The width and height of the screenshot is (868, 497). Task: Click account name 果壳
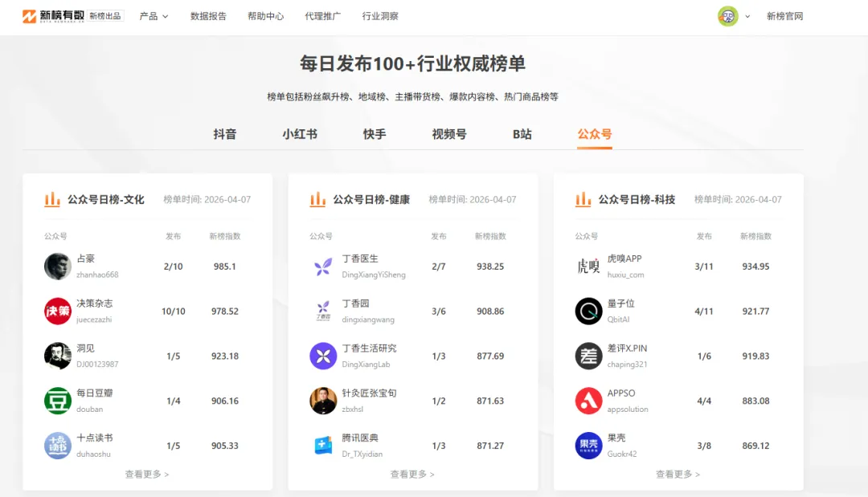(616, 438)
